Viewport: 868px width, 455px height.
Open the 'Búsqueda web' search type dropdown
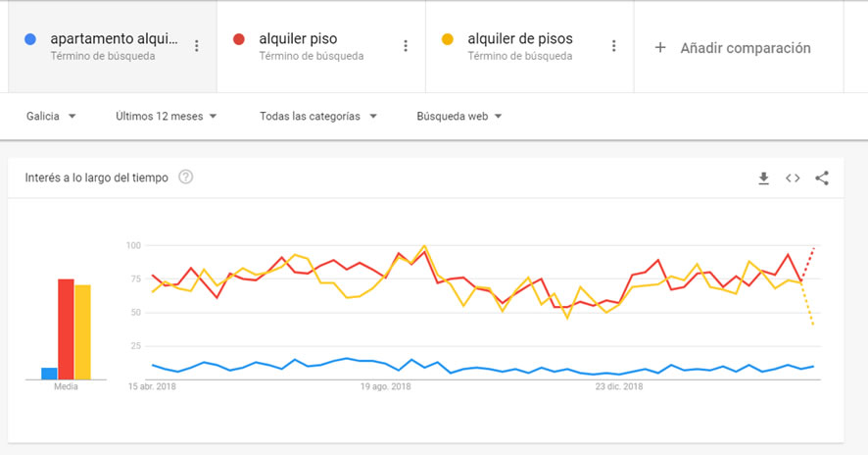click(x=458, y=117)
